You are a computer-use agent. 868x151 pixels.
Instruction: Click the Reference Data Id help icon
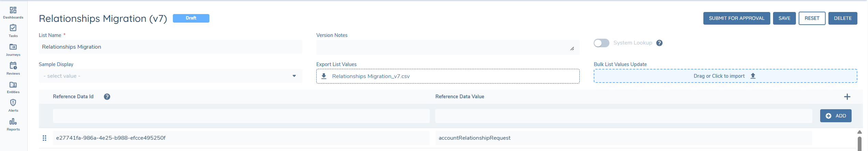[107, 97]
